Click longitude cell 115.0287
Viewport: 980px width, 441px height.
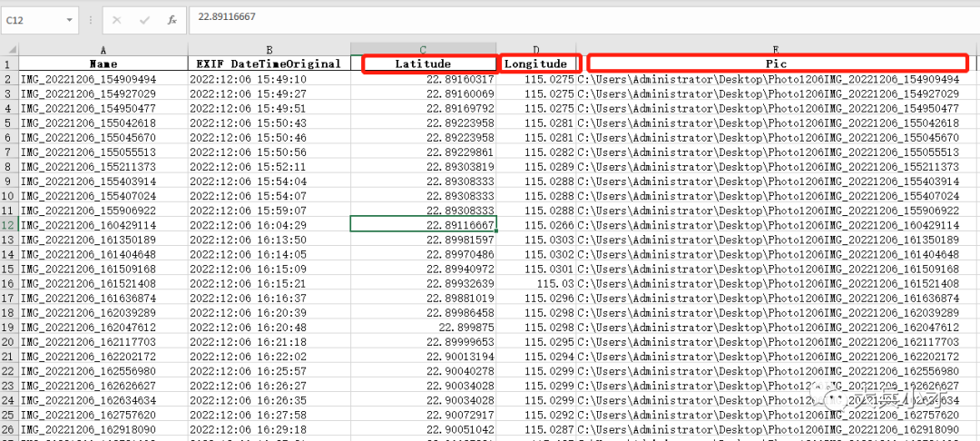click(x=536, y=429)
